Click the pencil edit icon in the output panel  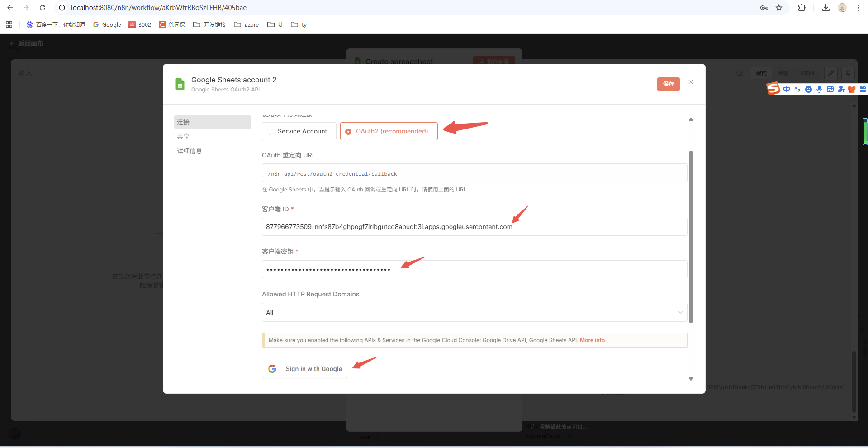click(831, 73)
